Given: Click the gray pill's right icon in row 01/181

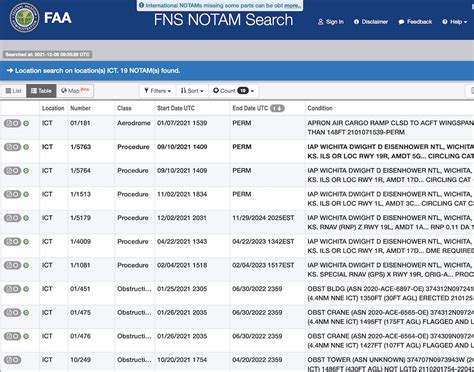Looking at the screenshot, I should coord(16,123).
